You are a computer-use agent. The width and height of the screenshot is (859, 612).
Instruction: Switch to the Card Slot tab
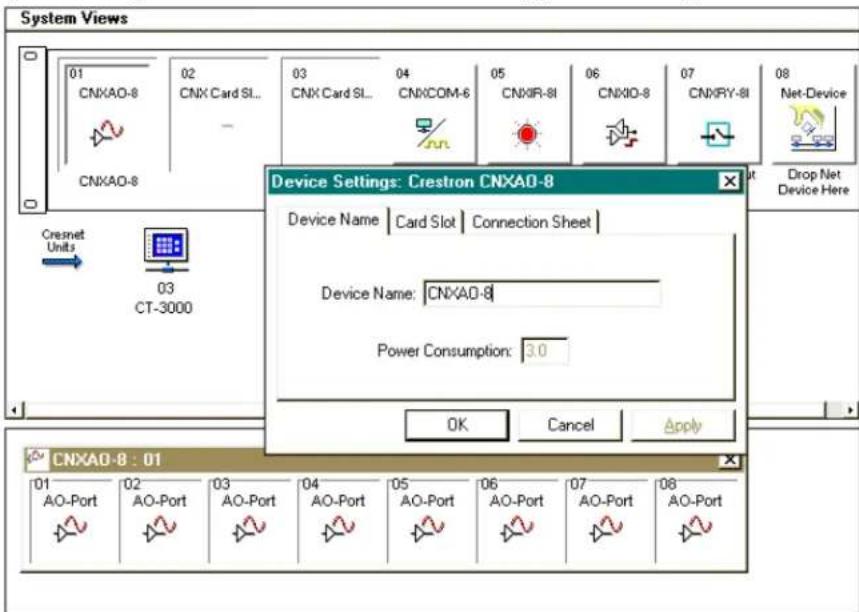(426, 222)
